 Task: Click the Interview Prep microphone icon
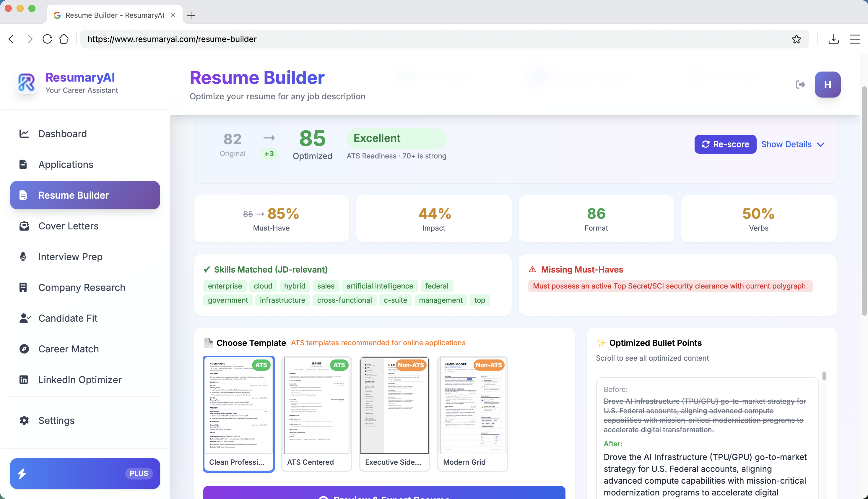pos(23,257)
